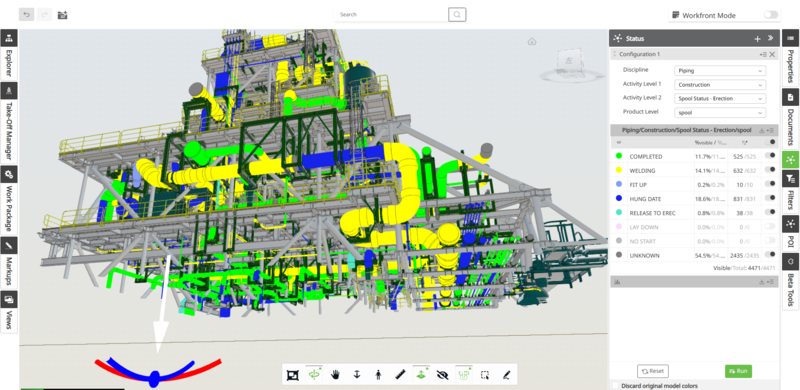Click the Hide objects eye-slash icon
Viewport: 800px width, 390px height.
pyautogui.click(x=442, y=375)
